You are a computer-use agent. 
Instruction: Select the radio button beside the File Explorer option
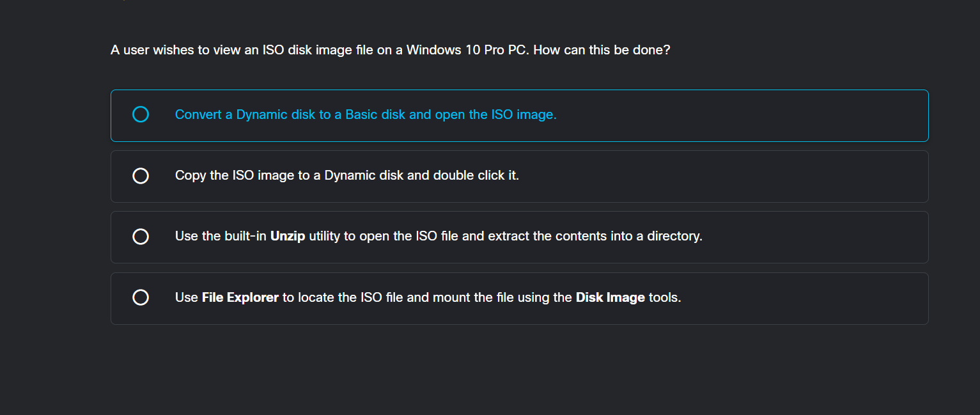141,297
